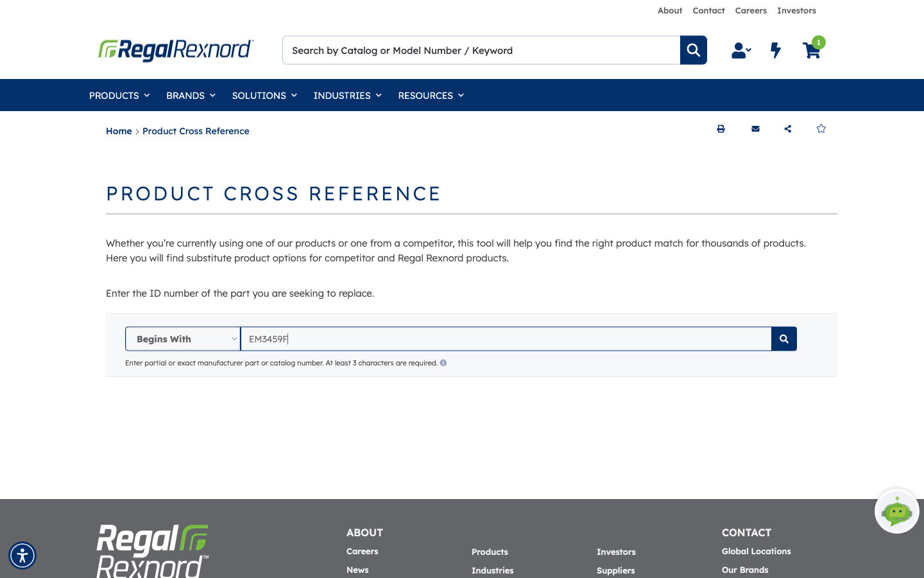Open footer Products link
Screen dimensions: 924x578
tap(490, 552)
